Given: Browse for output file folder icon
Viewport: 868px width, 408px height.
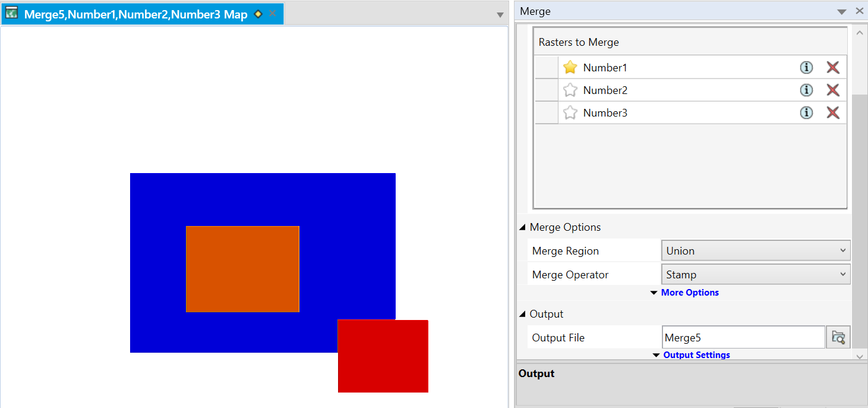Looking at the screenshot, I should [x=838, y=337].
